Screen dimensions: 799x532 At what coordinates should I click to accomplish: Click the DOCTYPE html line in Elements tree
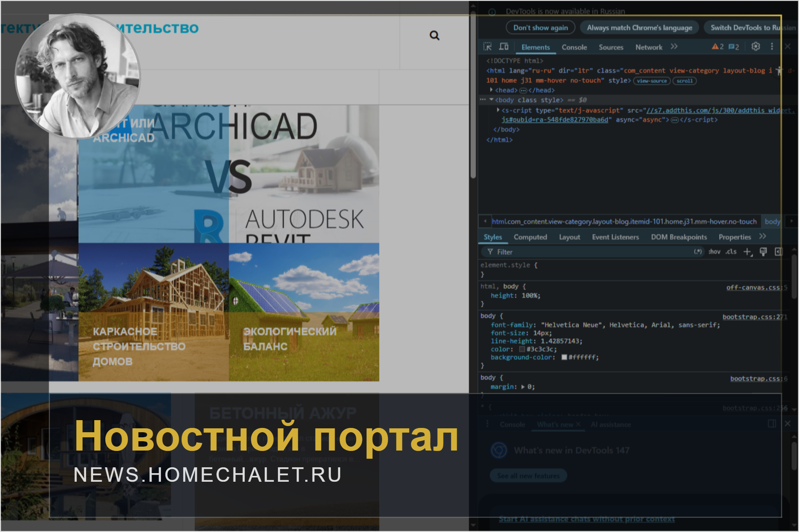click(x=514, y=61)
